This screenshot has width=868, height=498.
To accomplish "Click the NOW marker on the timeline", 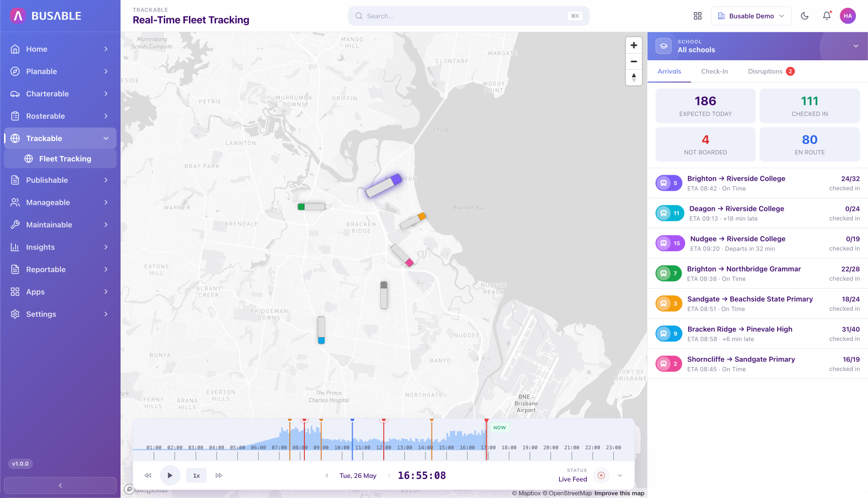I will [499, 428].
